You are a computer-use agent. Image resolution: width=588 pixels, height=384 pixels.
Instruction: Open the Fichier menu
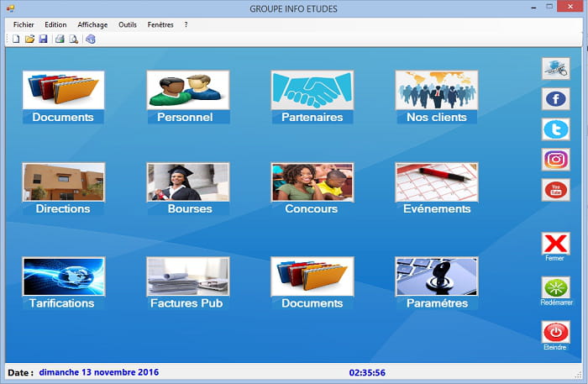pyautogui.click(x=24, y=24)
